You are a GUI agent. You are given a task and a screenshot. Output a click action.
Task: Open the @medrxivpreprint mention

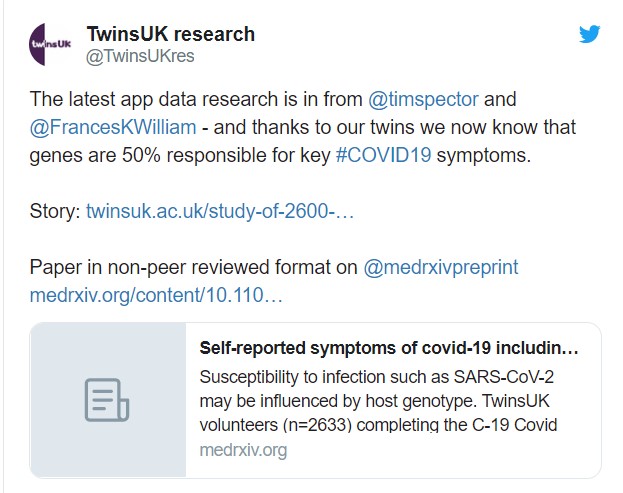[x=440, y=268]
